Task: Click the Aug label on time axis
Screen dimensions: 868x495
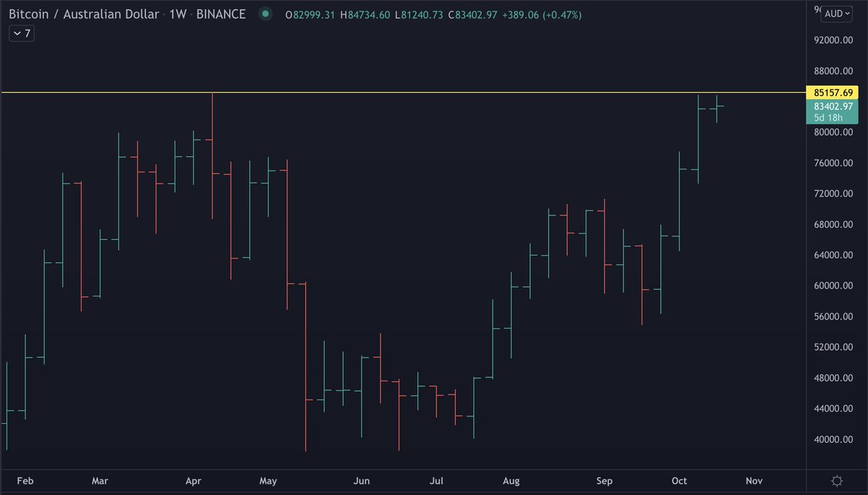Action: (511, 481)
